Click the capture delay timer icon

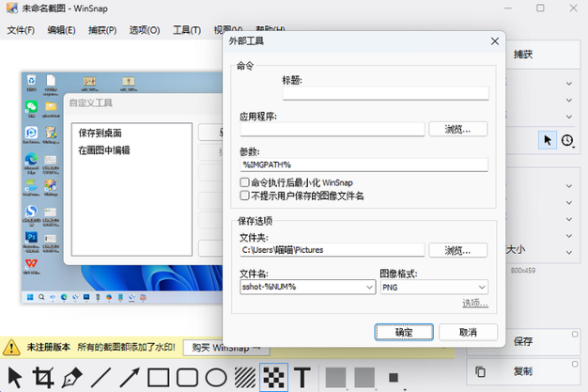click(567, 140)
